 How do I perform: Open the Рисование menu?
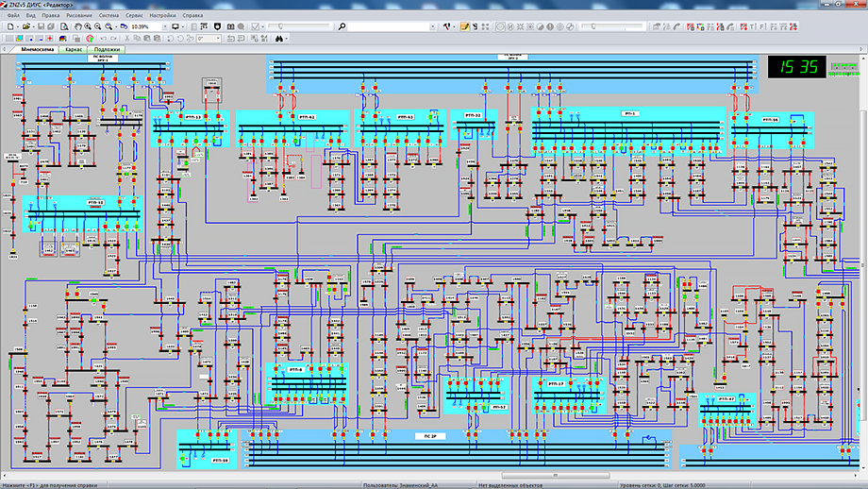pos(78,16)
